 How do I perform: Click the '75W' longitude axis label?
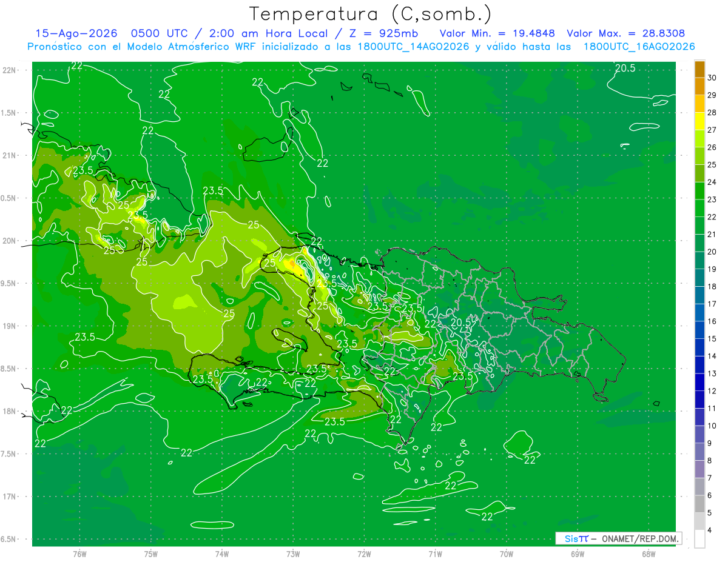(x=151, y=554)
